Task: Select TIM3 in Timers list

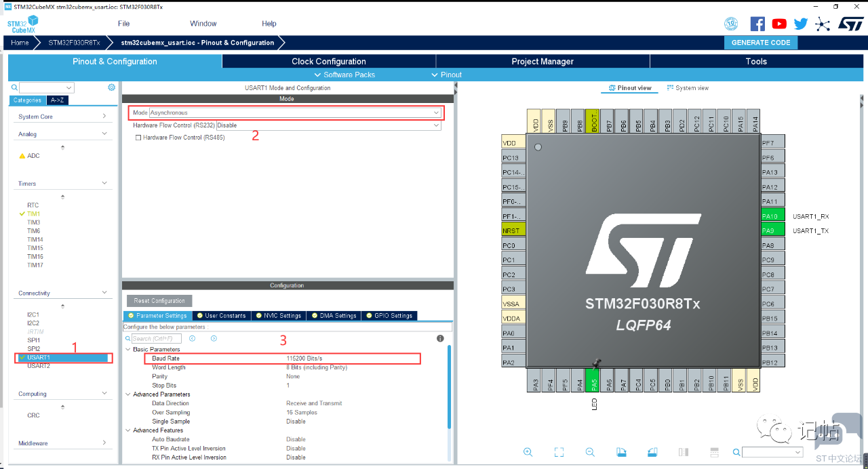Action: 34,222
